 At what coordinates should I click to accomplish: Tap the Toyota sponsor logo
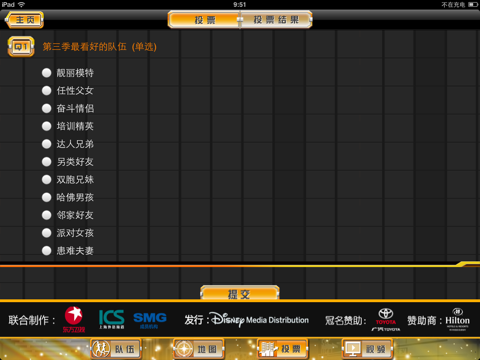coord(386,319)
